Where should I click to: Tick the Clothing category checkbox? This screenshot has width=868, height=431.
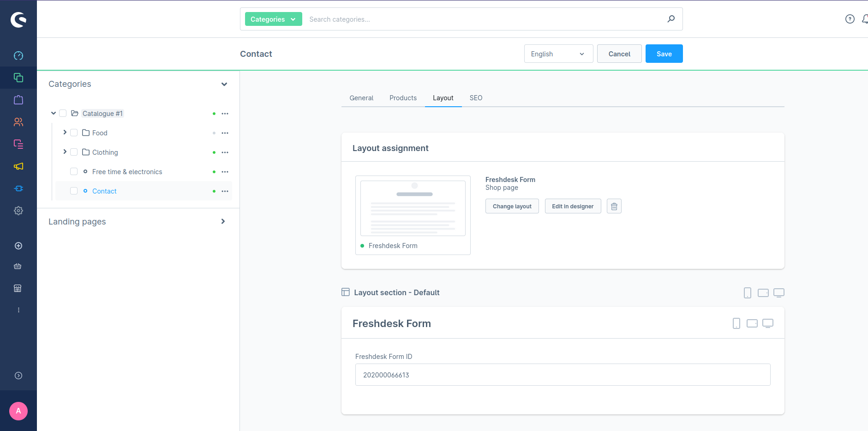pyautogui.click(x=74, y=152)
